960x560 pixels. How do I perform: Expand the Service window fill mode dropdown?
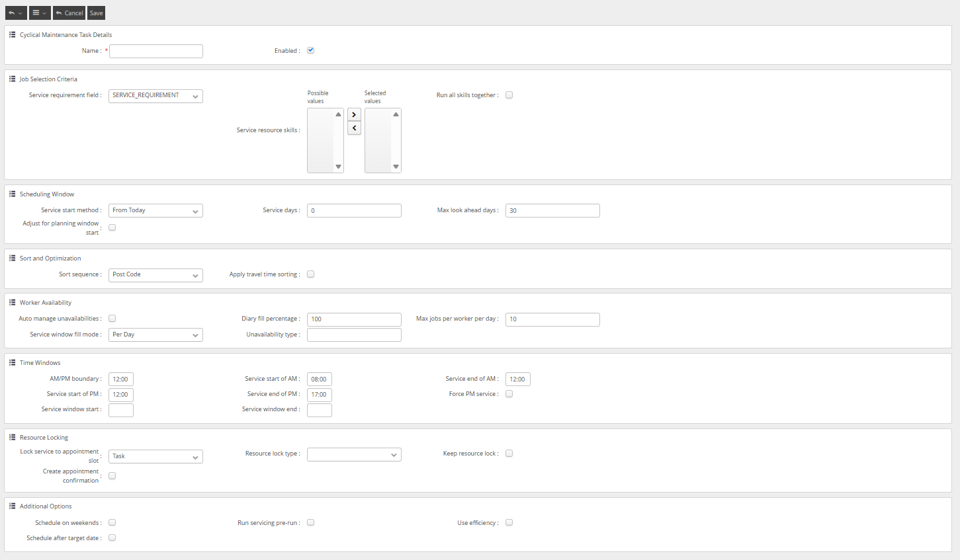tap(155, 335)
